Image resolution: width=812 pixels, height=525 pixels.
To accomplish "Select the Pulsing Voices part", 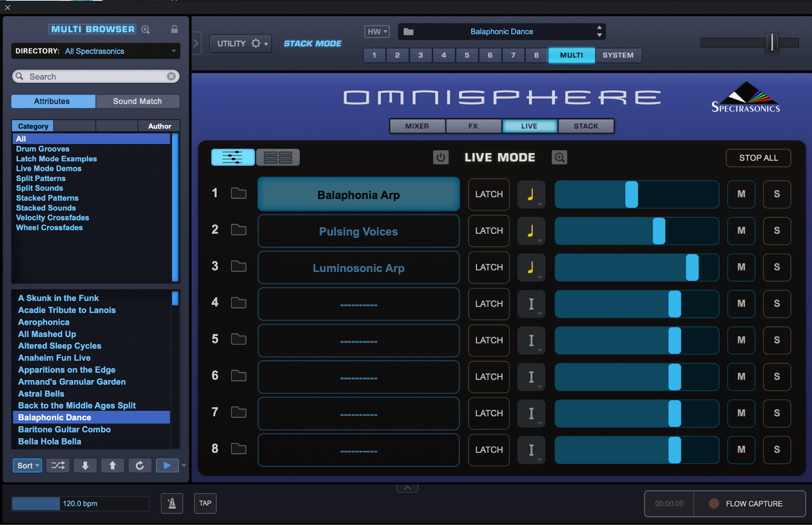I will (358, 231).
